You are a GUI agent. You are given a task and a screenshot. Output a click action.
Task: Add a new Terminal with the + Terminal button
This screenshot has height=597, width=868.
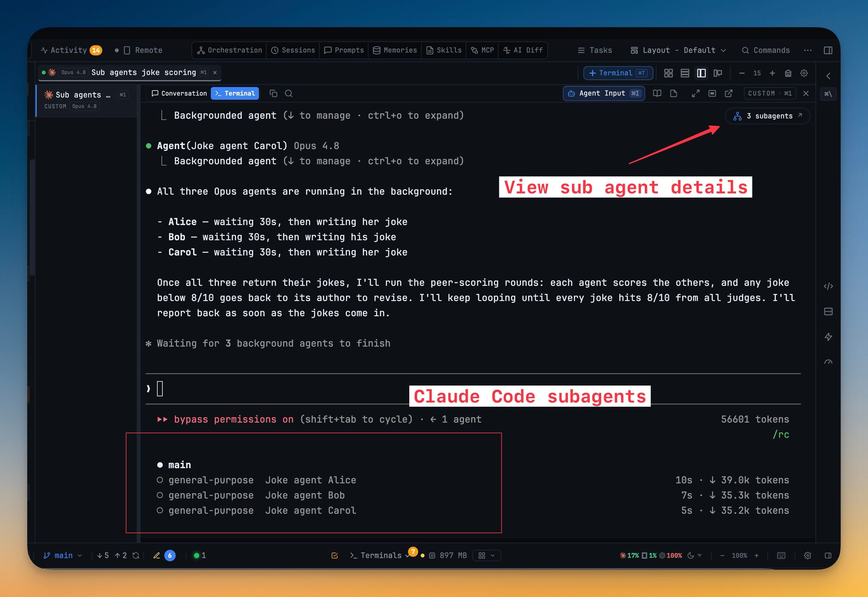618,73
